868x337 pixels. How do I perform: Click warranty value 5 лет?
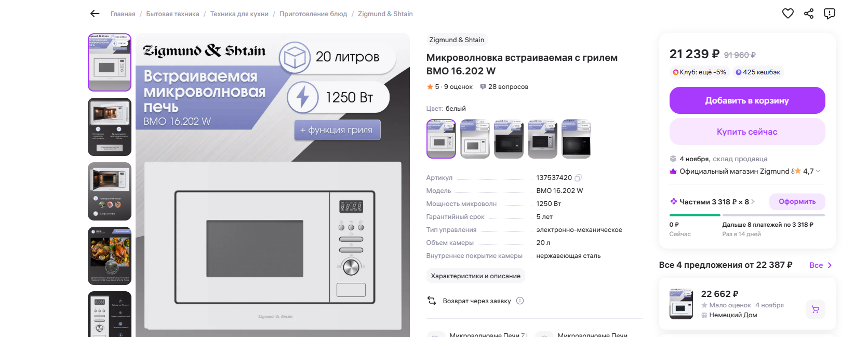point(544,217)
